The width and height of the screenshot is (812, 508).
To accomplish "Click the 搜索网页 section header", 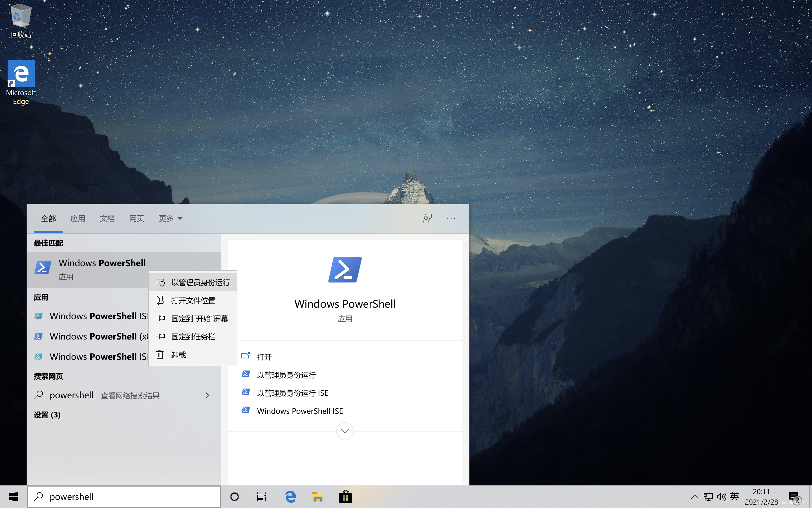I will (48, 376).
